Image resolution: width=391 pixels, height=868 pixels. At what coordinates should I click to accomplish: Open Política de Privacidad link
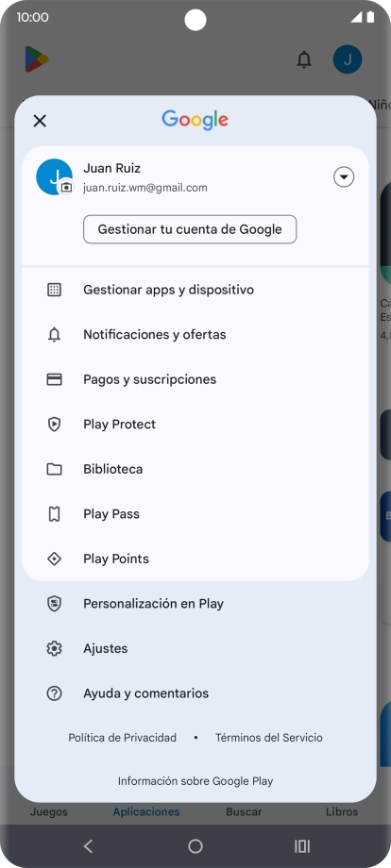[x=123, y=738]
